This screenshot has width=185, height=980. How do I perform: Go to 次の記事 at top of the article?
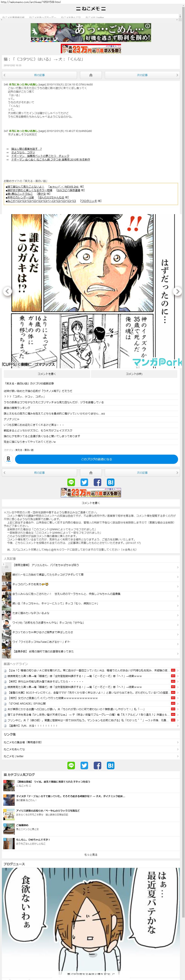(x=142, y=75)
